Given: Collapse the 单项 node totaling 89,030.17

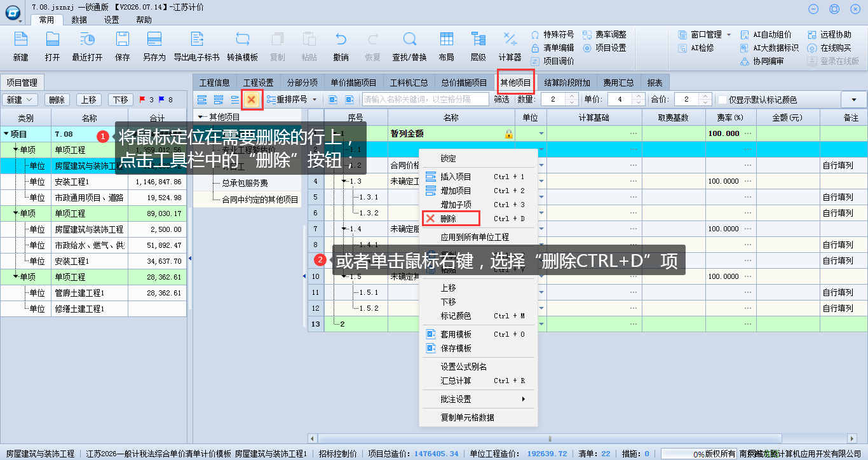Looking at the screenshot, I should click(x=16, y=213).
